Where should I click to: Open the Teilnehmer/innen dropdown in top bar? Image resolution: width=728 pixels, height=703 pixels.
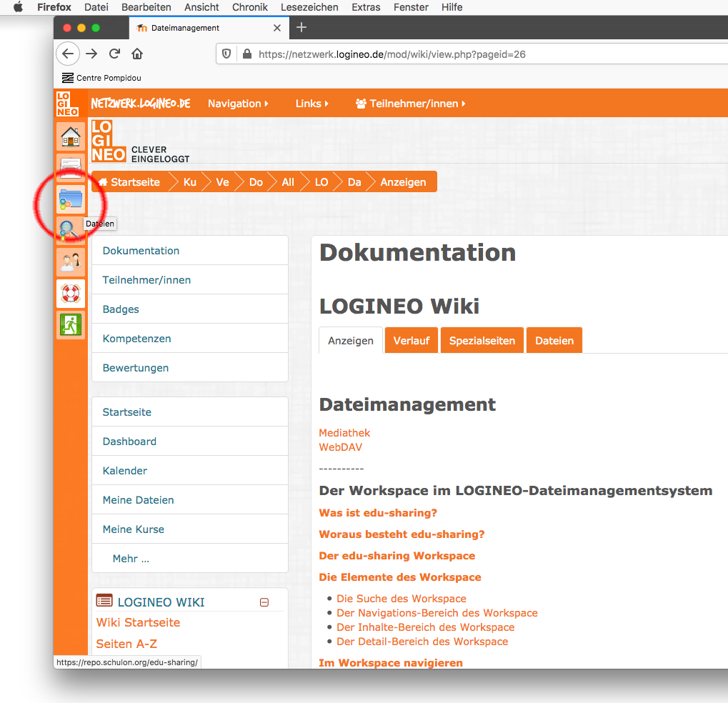(411, 104)
